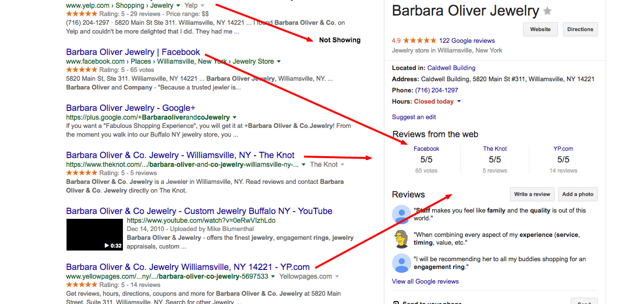This screenshot has height=304, width=644.
Task: Open dropdown arrow after facebook.com URL
Action: click(279, 62)
